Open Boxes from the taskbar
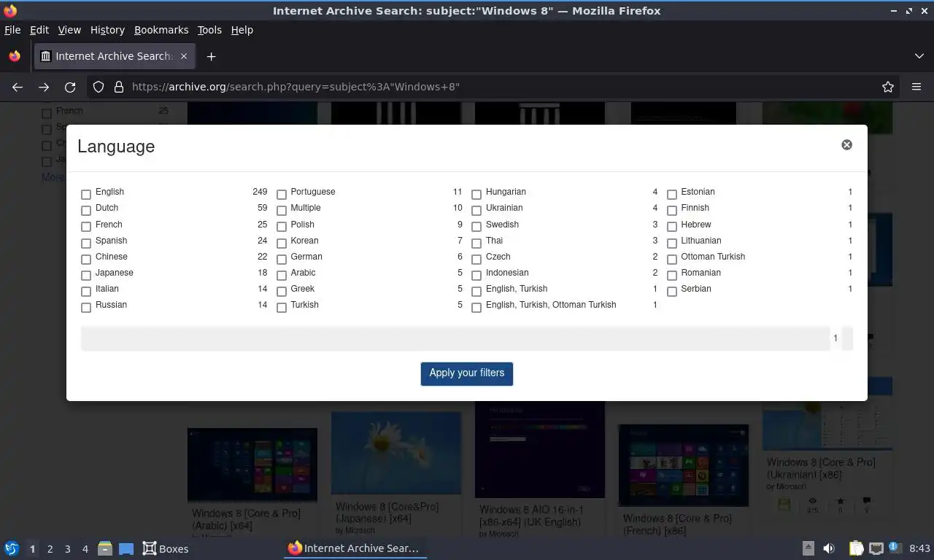The width and height of the screenshot is (934, 560). click(165, 548)
